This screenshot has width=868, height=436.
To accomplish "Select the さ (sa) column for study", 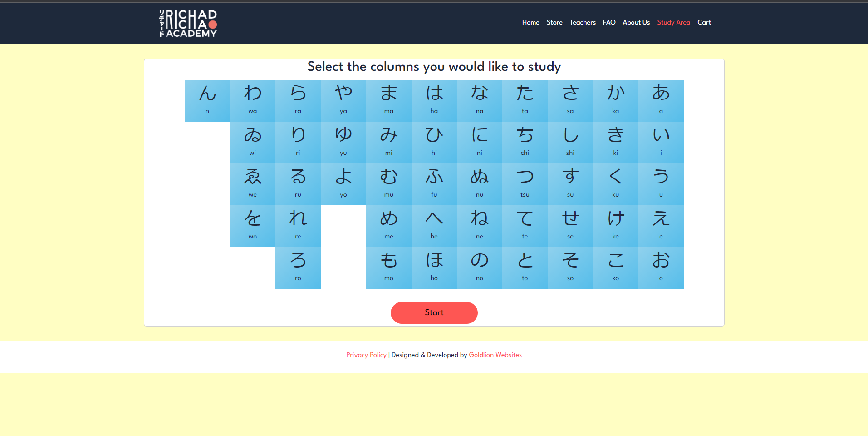I will 570,100.
